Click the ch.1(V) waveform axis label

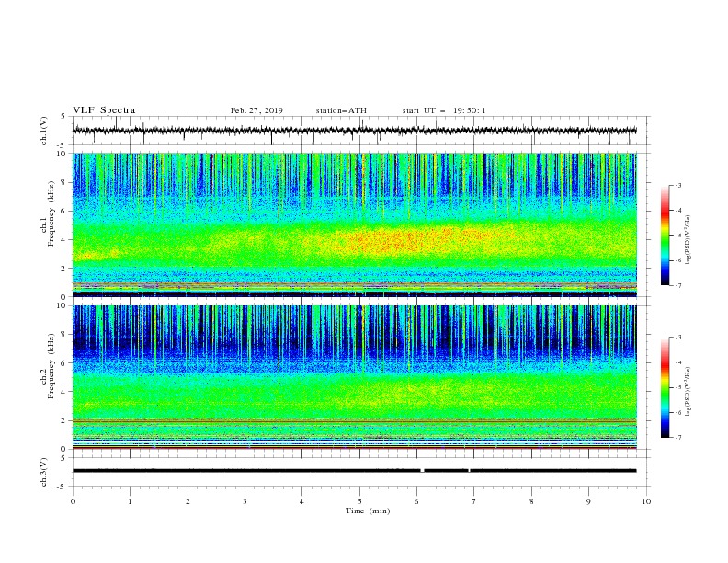(x=44, y=131)
